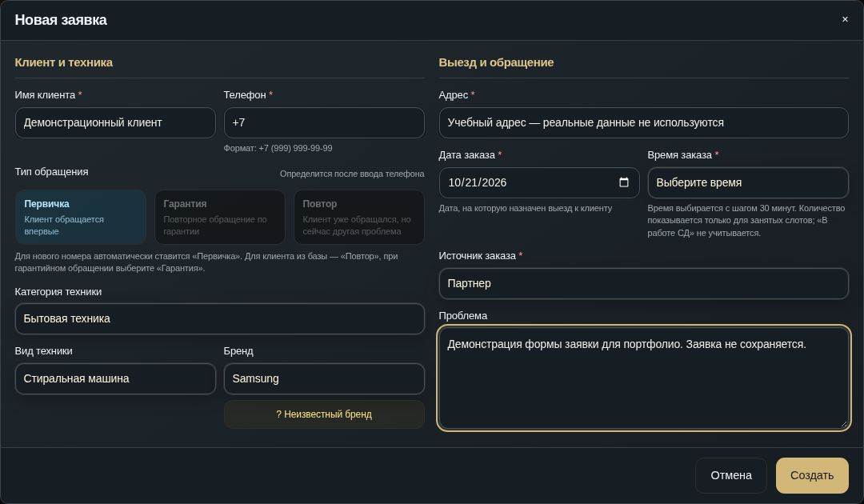Focus the Адрес input field

[x=643, y=123]
